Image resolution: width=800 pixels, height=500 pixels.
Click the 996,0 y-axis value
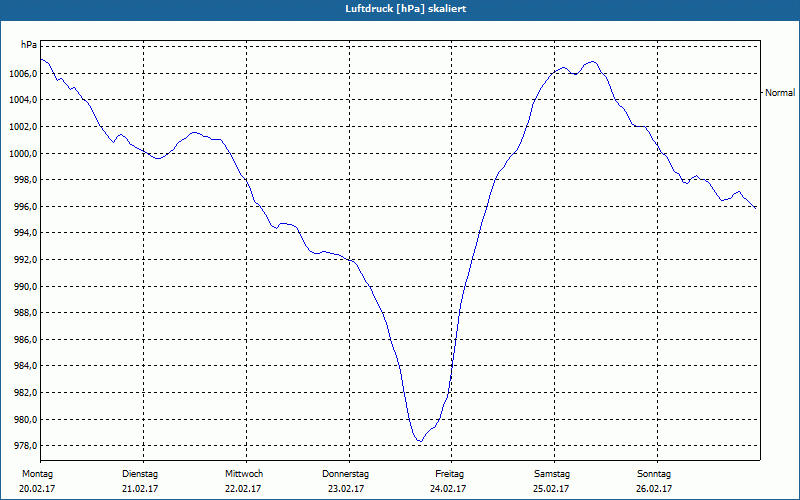point(25,207)
